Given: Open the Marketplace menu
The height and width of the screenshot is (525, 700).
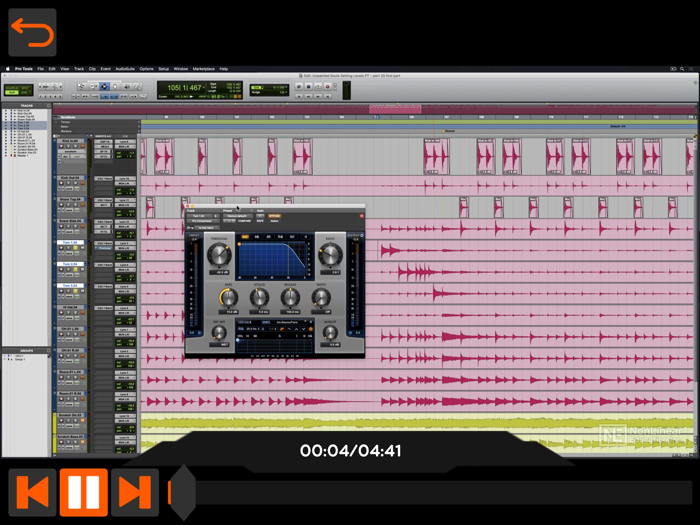Looking at the screenshot, I should 204,69.
